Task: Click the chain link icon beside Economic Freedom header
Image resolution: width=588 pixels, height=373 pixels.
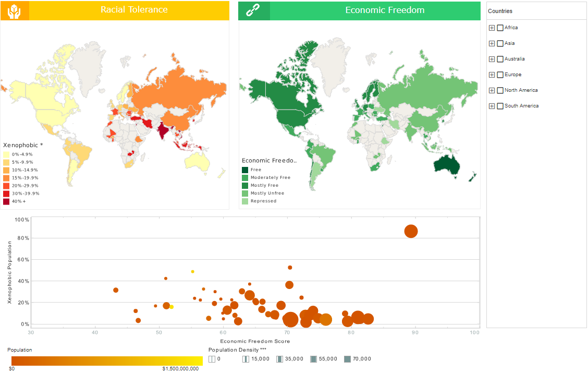Action: coord(253,10)
